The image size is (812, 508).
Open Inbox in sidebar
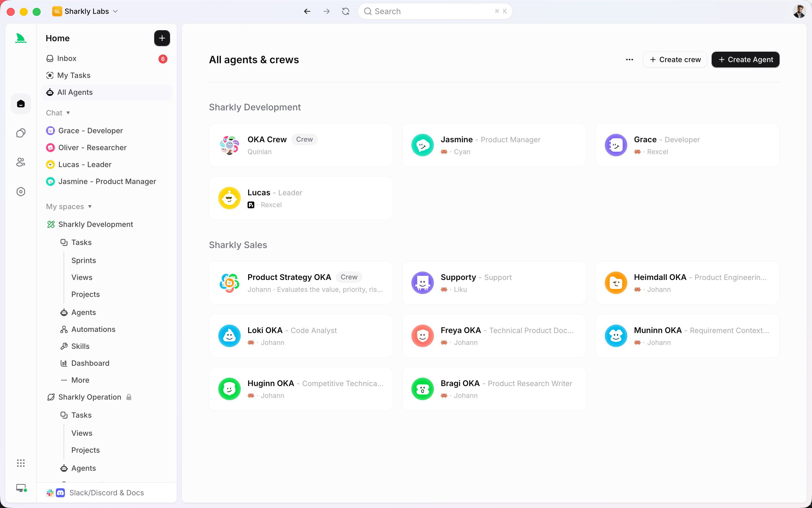pos(107,58)
